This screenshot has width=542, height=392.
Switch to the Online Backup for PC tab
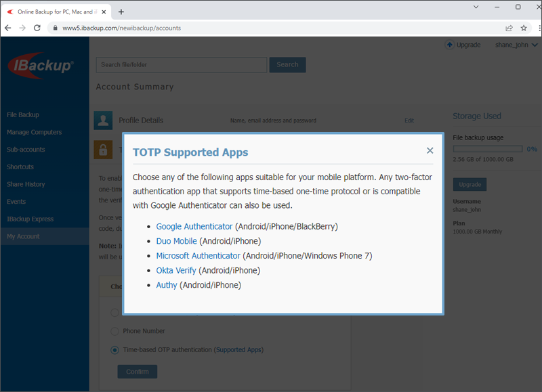coord(56,12)
